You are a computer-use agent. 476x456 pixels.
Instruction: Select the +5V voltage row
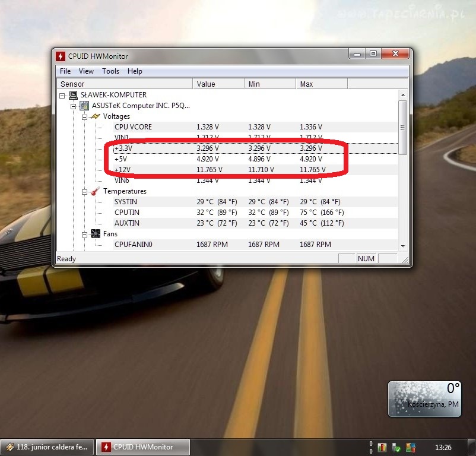(255, 159)
